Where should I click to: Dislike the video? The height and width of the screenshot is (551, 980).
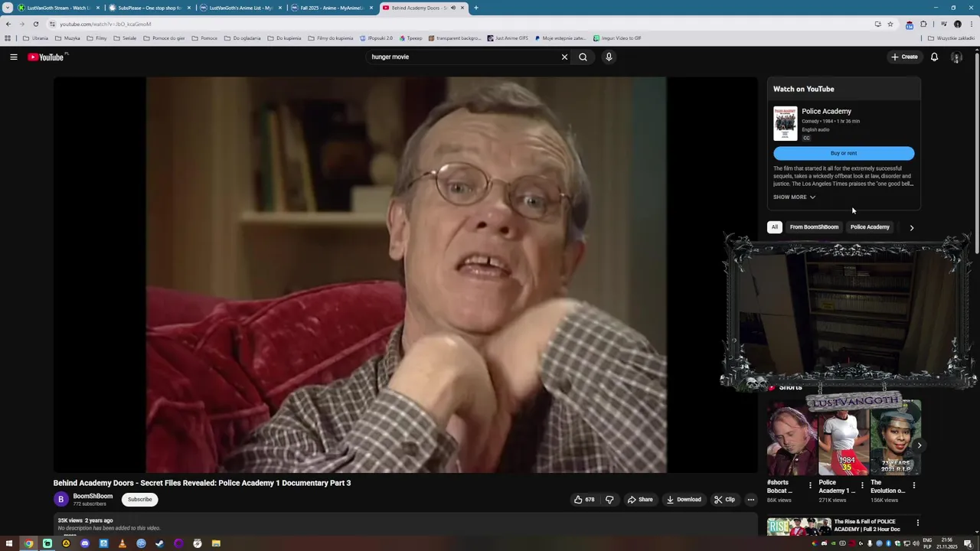point(609,500)
